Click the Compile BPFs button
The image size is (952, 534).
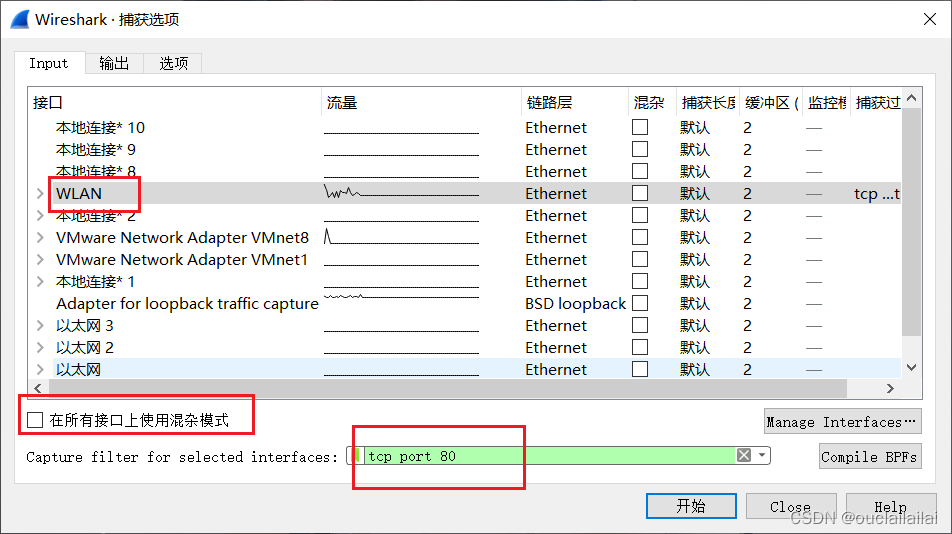pos(869,456)
